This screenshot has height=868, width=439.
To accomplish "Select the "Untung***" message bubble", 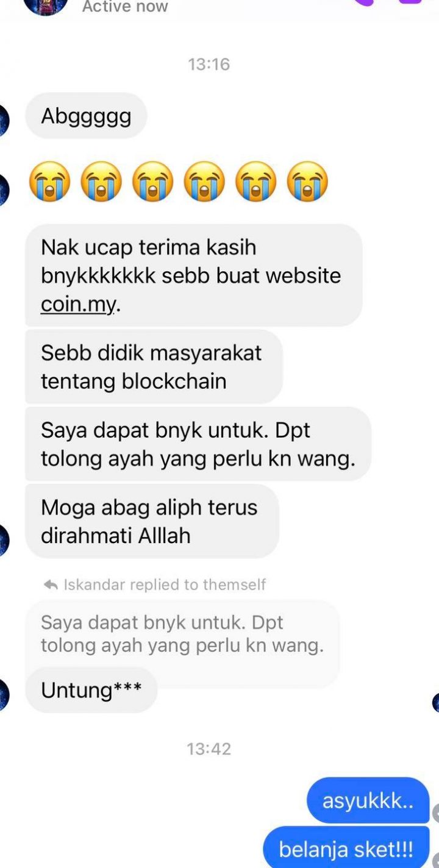I will coord(91,690).
